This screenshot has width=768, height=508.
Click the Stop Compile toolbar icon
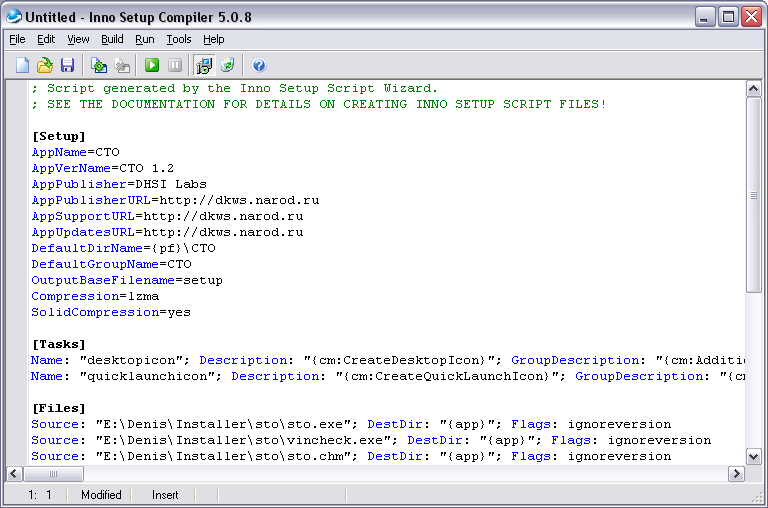[122, 65]
